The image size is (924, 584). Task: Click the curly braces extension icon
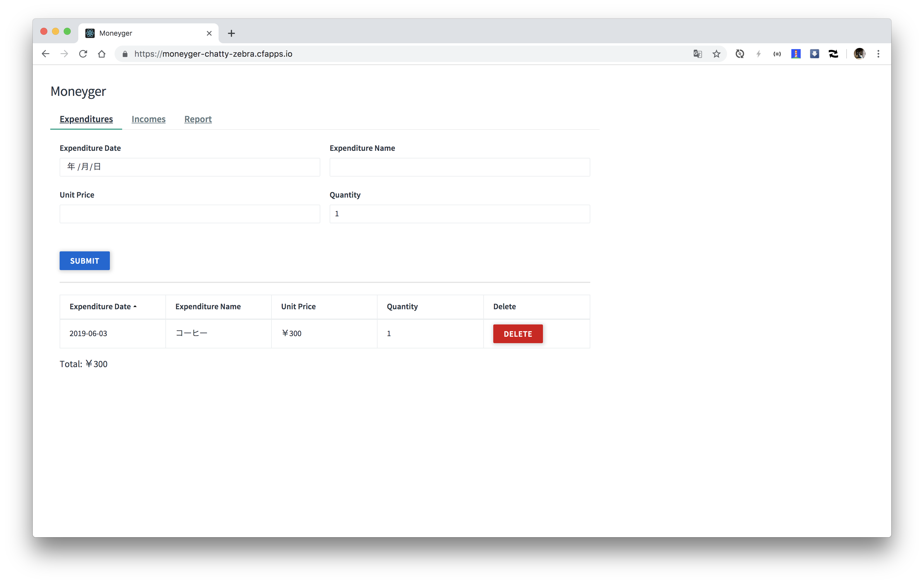[777, 54]
